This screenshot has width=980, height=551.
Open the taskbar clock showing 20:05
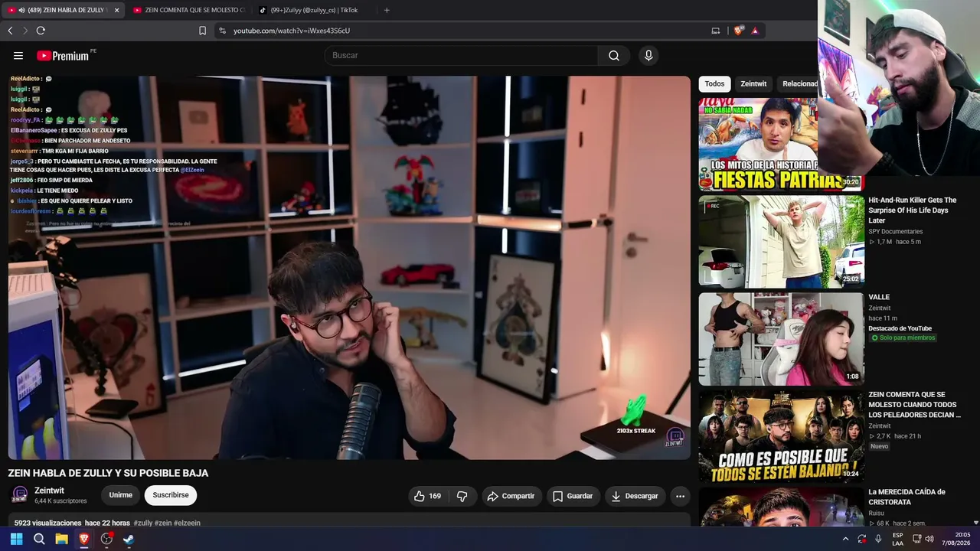tap(956, 539)
